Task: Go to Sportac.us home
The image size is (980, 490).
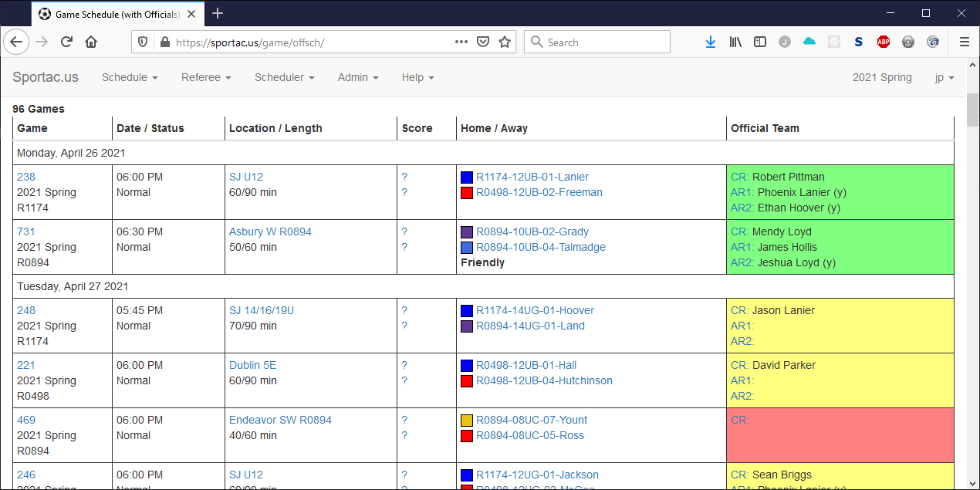Action: click(46, 77)
